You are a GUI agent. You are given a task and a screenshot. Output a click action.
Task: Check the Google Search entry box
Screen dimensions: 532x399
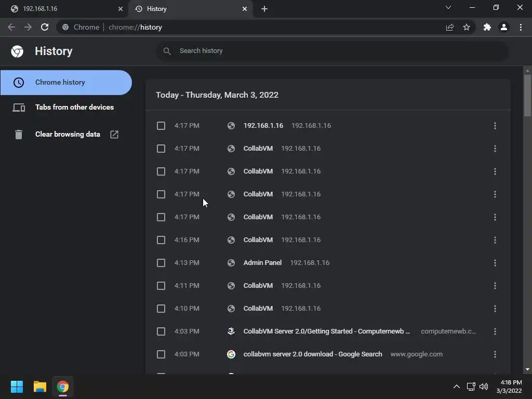[x=161, y=354]
